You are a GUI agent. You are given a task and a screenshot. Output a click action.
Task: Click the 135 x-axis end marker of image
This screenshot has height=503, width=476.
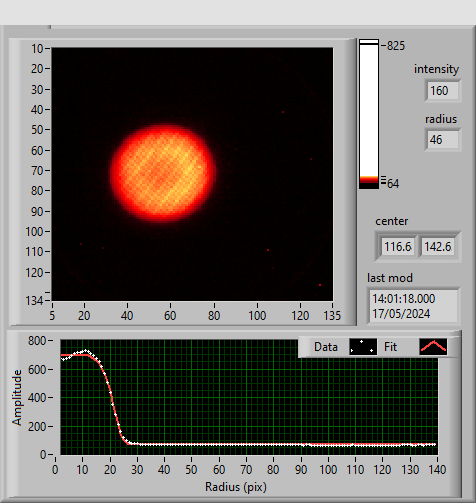tap(332, 315)
